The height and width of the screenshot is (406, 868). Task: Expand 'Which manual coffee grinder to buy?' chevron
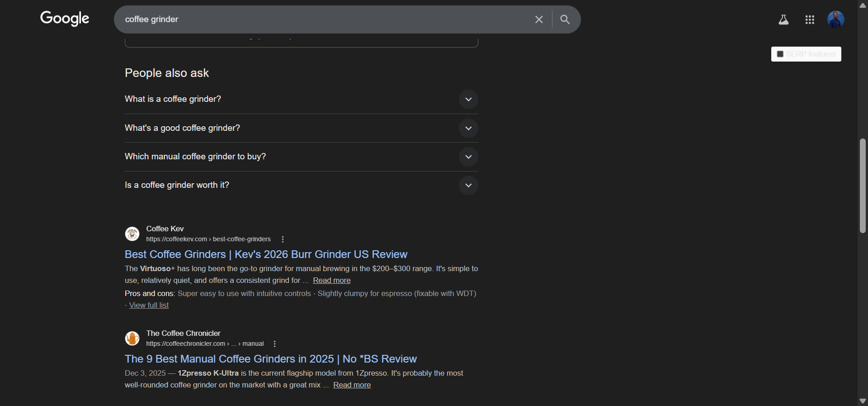tap(468, 157)
